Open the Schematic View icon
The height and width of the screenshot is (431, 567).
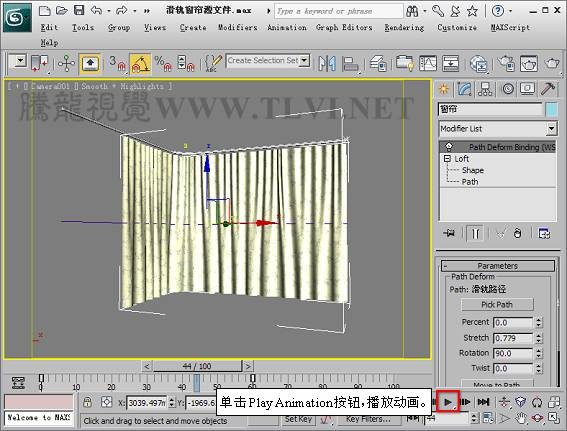451,63
